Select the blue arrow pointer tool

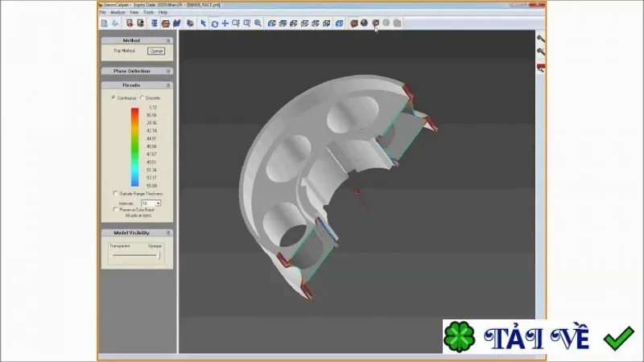pos(204,23)
